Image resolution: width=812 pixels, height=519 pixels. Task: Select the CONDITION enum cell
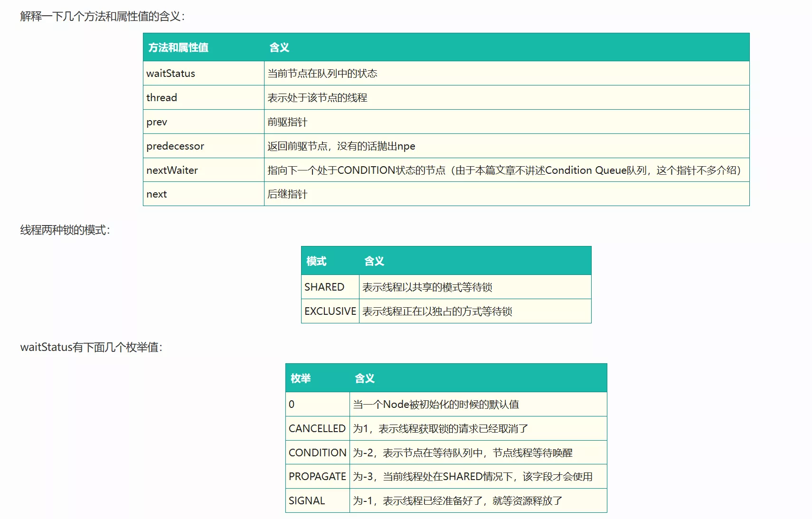317,453
